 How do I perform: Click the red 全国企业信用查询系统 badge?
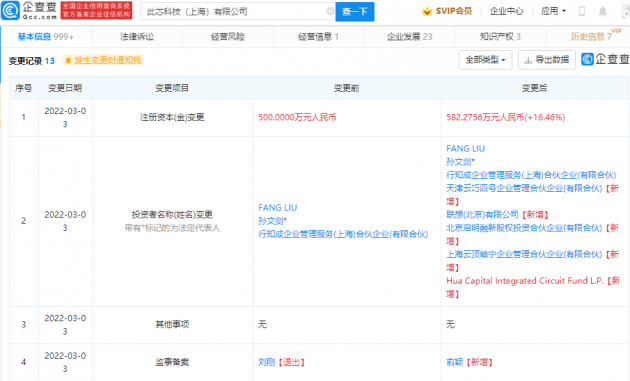click(x=96, y=10)
